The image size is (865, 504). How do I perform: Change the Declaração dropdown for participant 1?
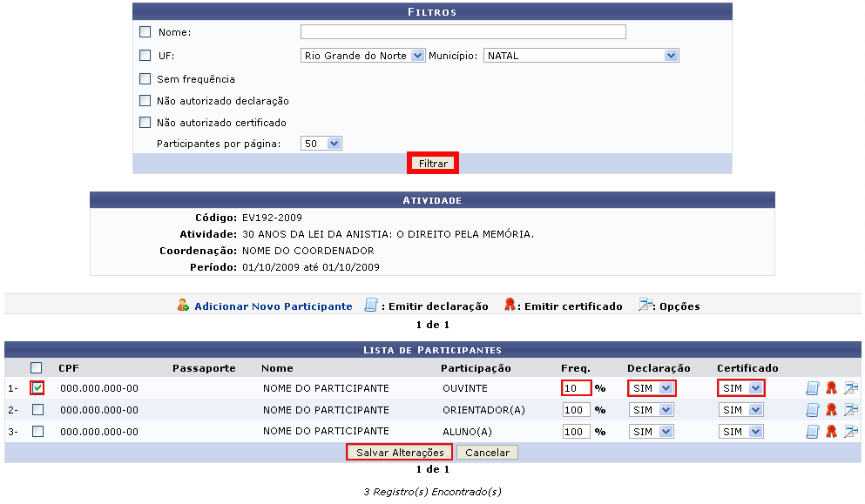[652, 388]
